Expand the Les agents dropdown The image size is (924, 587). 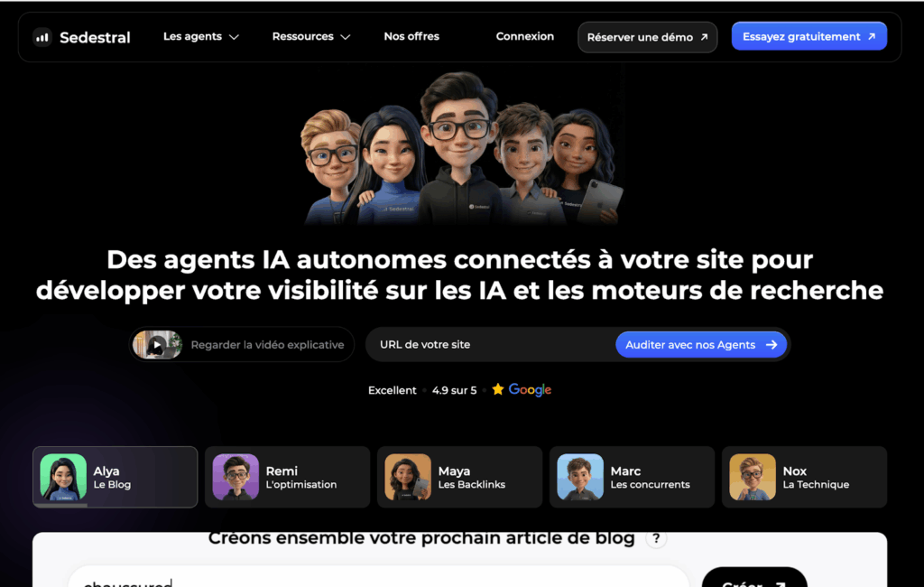pos(201,37)
